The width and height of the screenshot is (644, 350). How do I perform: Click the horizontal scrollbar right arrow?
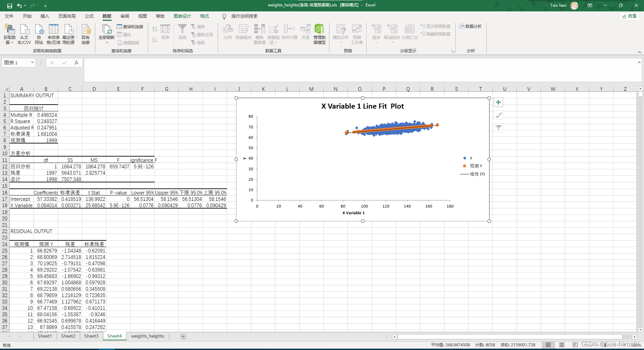[x=634, y=337]
